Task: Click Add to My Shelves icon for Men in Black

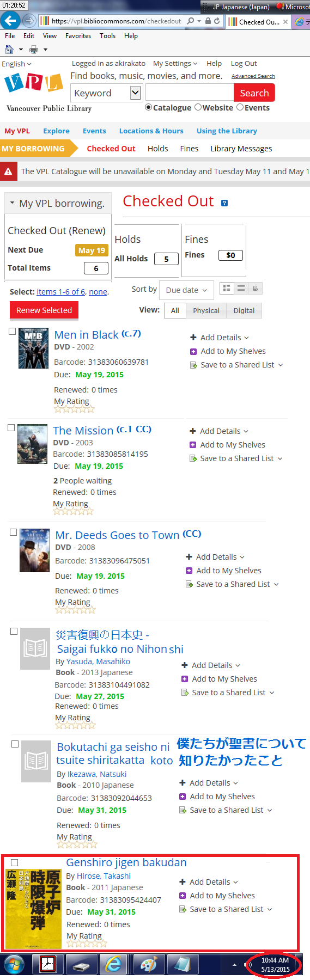Action: [x=193, y=352]
